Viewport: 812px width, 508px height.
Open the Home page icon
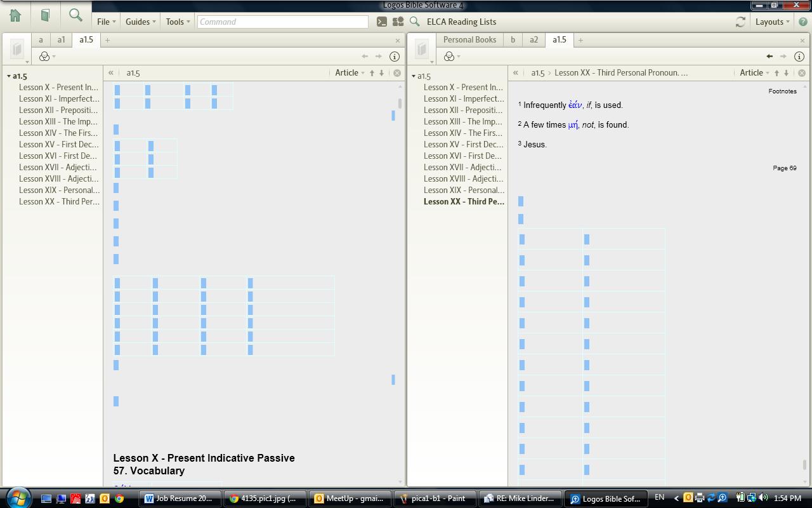click(15, 15)
